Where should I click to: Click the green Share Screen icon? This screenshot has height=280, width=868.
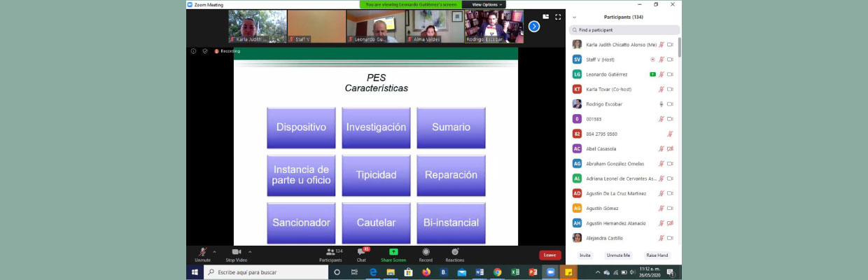393,252
